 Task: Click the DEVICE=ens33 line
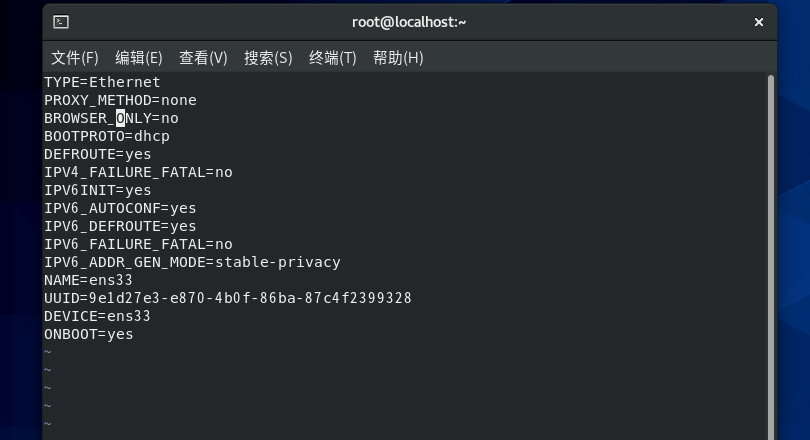(97, 317)
